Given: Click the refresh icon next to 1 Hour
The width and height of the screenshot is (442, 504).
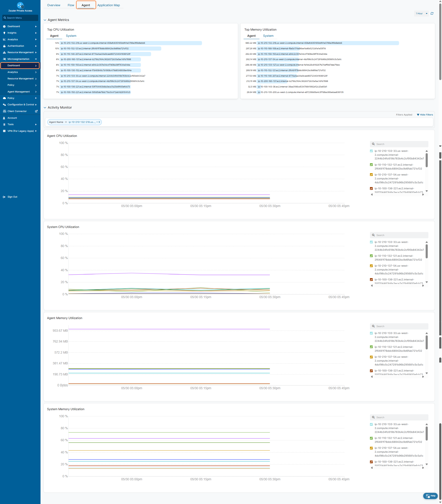Looking at the screenshot, I should 432,14.
